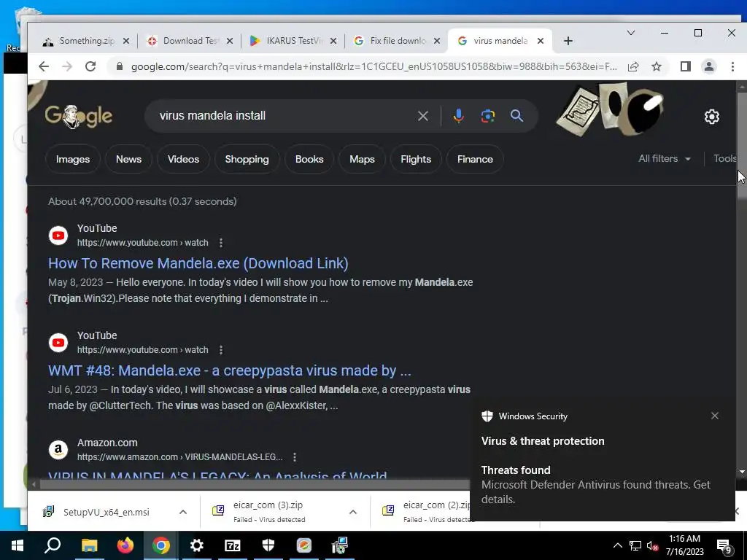747x560 pixels.
Task: Open Windows Security shield in taskbar
Action: [x=268, y=545]
